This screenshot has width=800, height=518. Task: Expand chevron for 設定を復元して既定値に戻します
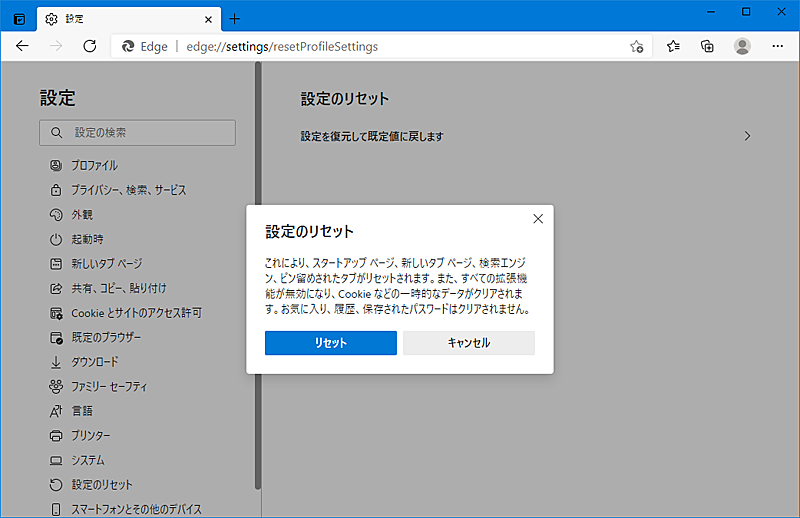click(x=747, y=136)
